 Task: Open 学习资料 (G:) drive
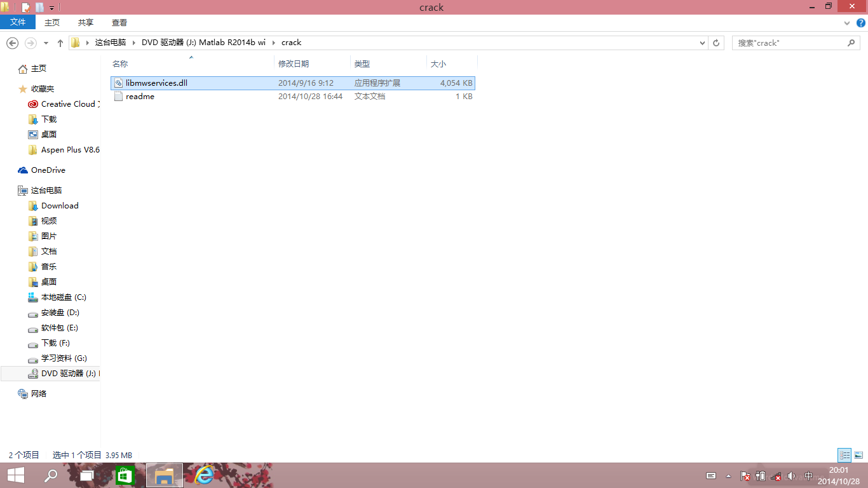(x=64, y=358)
